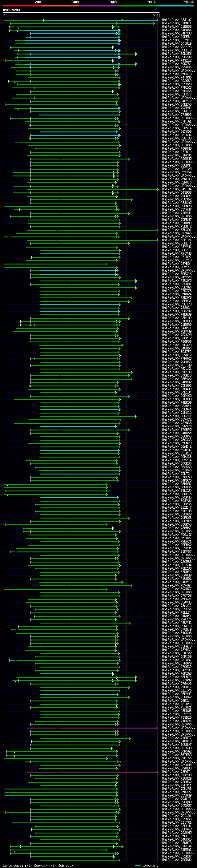Open the UniRef100_B0XU77 hit
Screen dimensions: 197x868
pyautogui.click(x=177, y=589)
